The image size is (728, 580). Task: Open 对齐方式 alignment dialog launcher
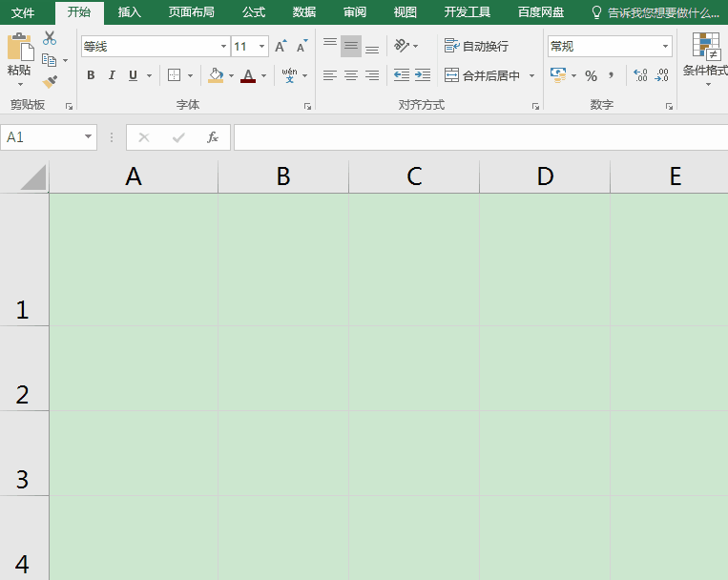(x=535, y=106)
